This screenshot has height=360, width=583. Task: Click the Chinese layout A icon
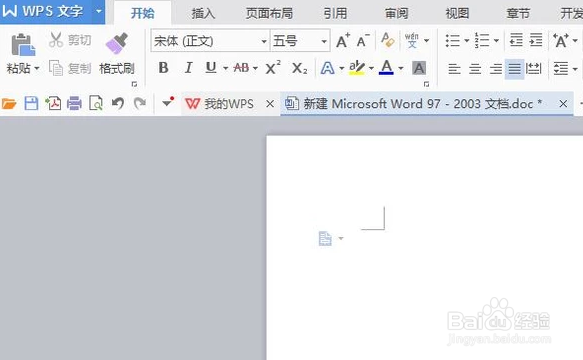(x=561, y=41)
